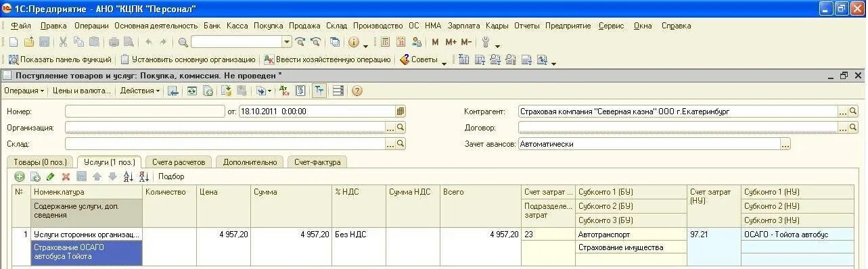
Task: Click the Автотранспорт subconto cell
Action: [x=631, y=235]
